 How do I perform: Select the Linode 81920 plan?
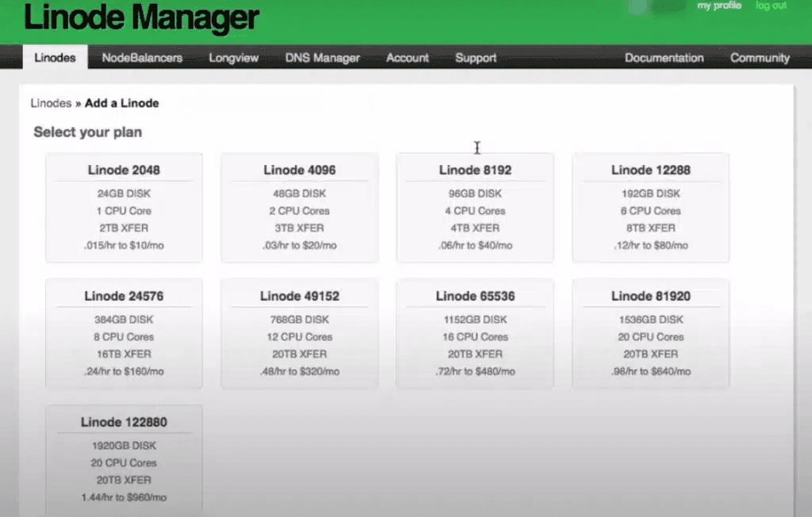click(650, 334)
